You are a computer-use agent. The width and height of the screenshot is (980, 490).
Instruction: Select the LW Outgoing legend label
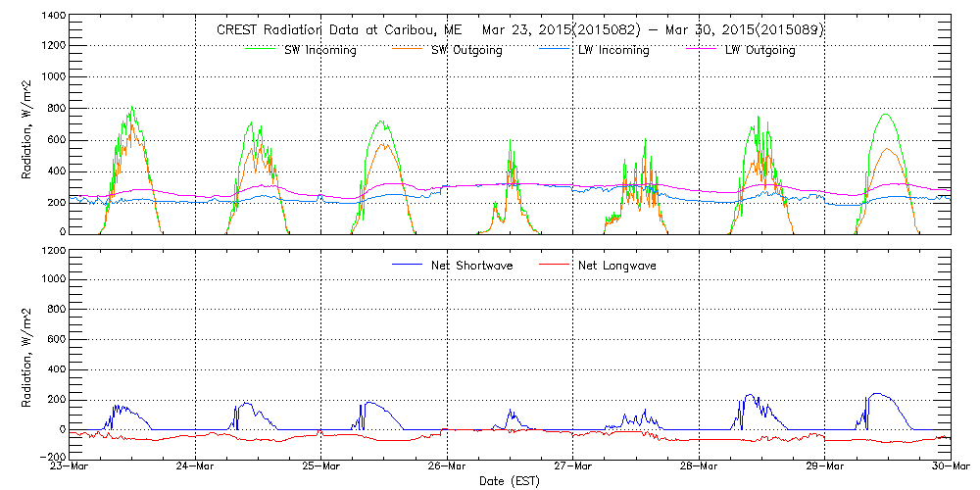coord(759,50)
